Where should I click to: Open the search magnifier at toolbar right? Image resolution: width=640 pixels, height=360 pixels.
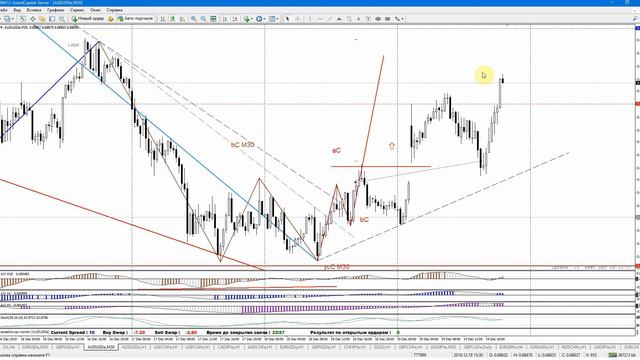636,19
